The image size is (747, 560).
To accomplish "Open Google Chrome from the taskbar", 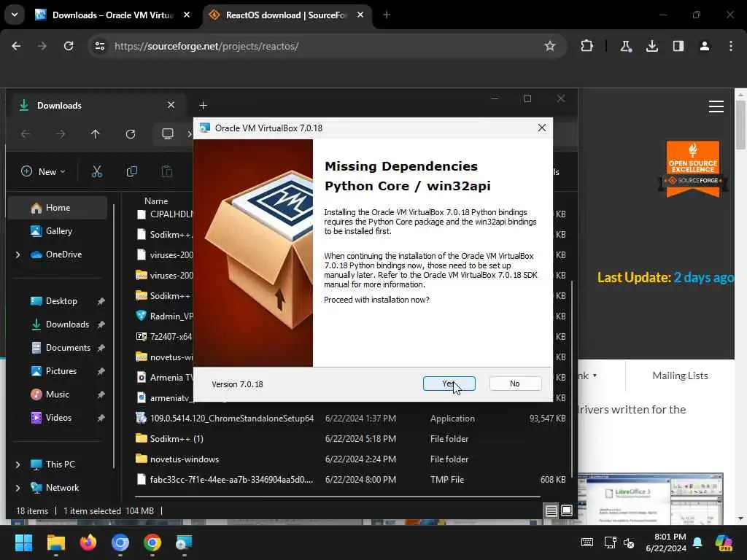I will tap(152, 542).
